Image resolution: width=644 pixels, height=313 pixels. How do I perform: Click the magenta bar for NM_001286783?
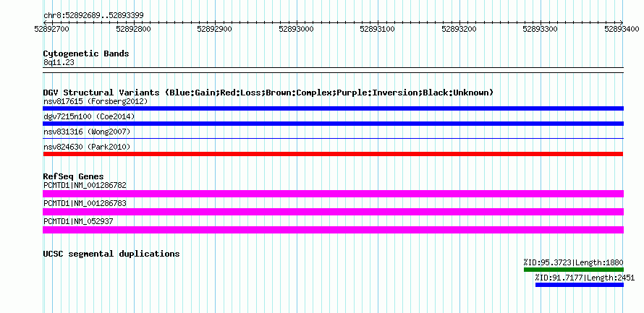coord(333,212)
